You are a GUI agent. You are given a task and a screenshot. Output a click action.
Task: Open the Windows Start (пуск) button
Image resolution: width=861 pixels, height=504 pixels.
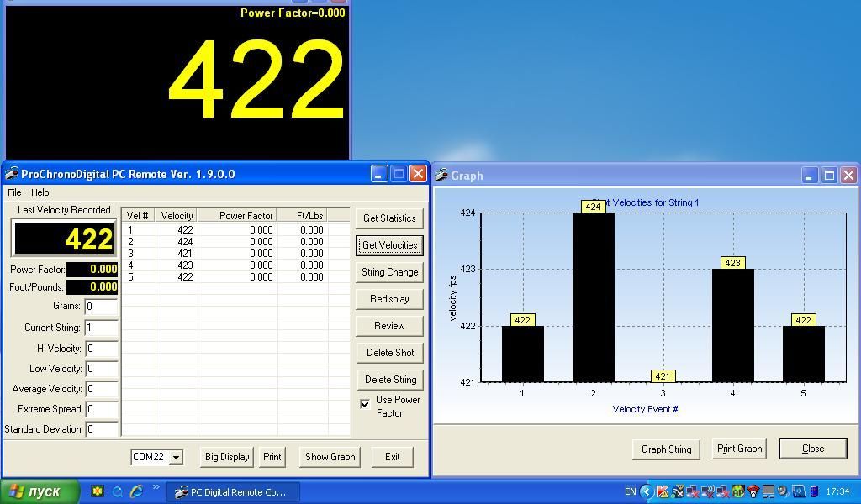coord(40,491)
